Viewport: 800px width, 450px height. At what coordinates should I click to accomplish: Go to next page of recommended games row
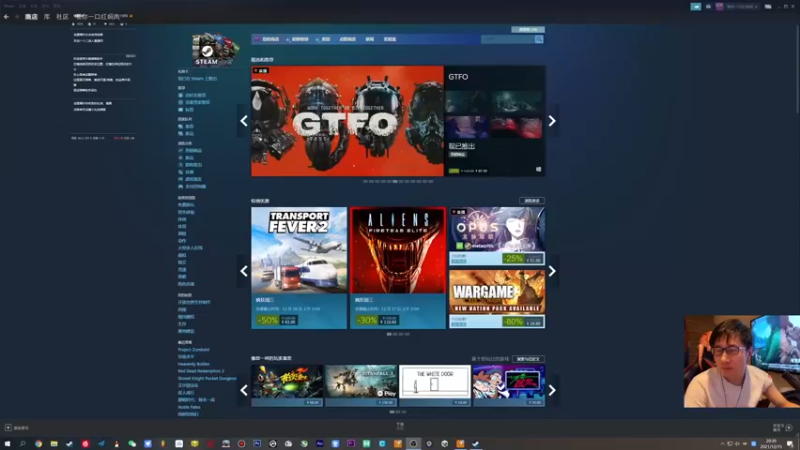point(552,390)
